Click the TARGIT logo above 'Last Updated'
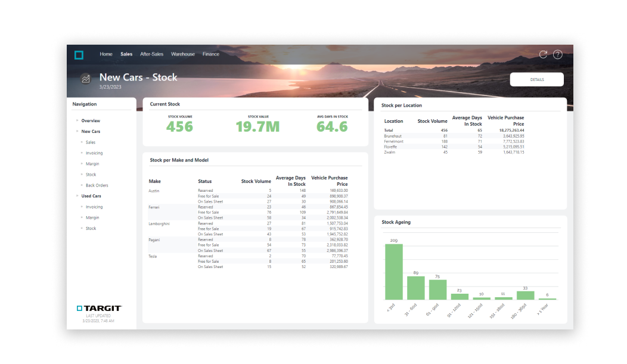This screenshot has width=627, height=364. pyautogui.click(x=99, y=308)
